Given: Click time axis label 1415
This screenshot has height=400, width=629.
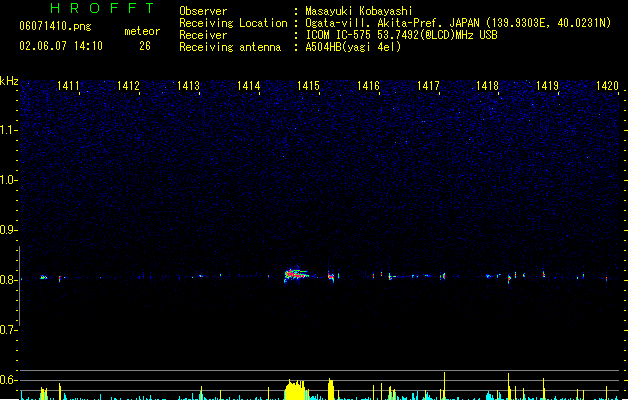Looking at the screenshot, I should click(x=308, y=86).
